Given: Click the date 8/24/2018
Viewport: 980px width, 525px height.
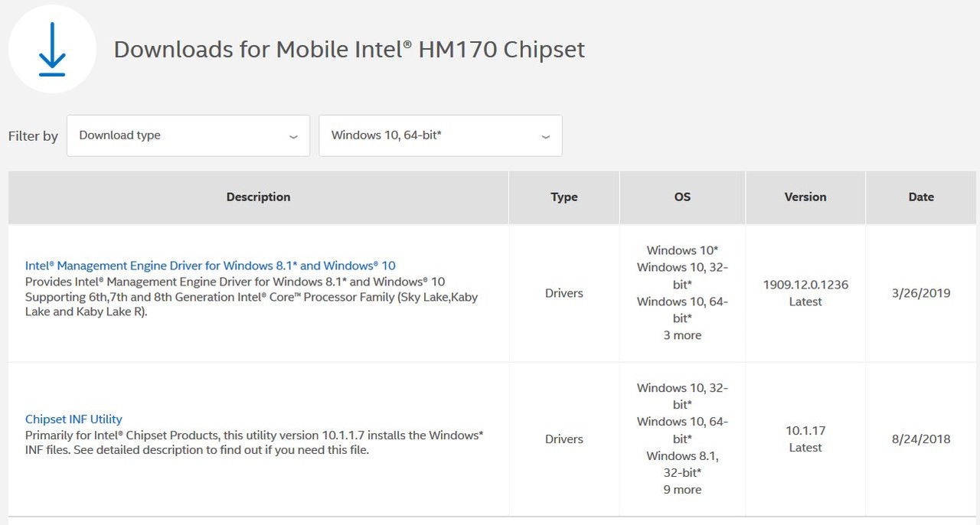Looking at the screenshot, I should coord(921,439).
